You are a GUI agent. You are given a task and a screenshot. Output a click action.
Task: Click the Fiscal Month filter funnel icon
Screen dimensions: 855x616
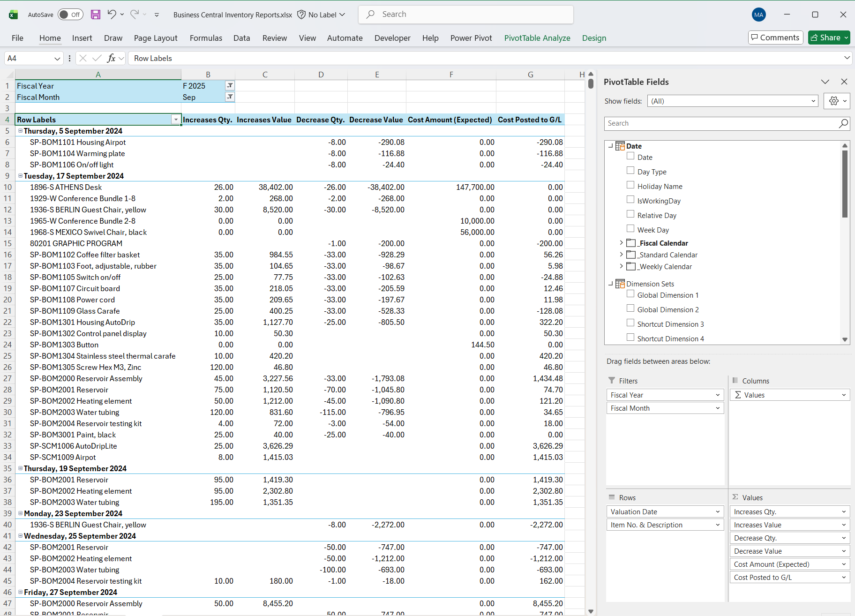[x=229, y=97]
